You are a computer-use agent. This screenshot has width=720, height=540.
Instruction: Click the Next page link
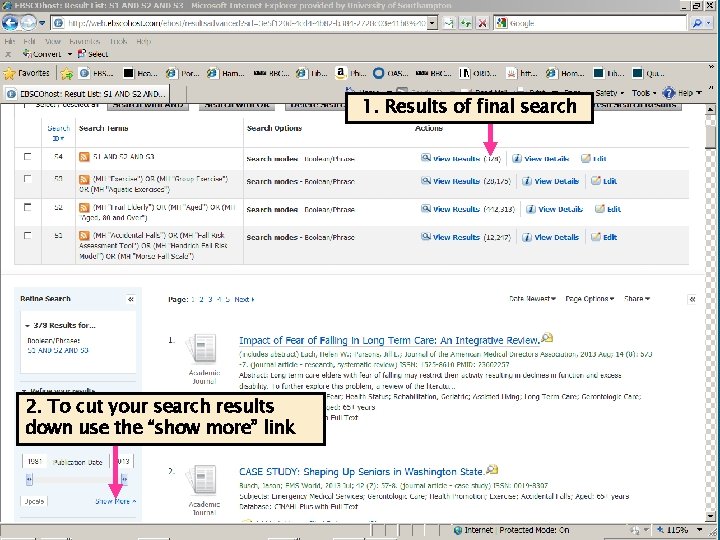[244, 299]
